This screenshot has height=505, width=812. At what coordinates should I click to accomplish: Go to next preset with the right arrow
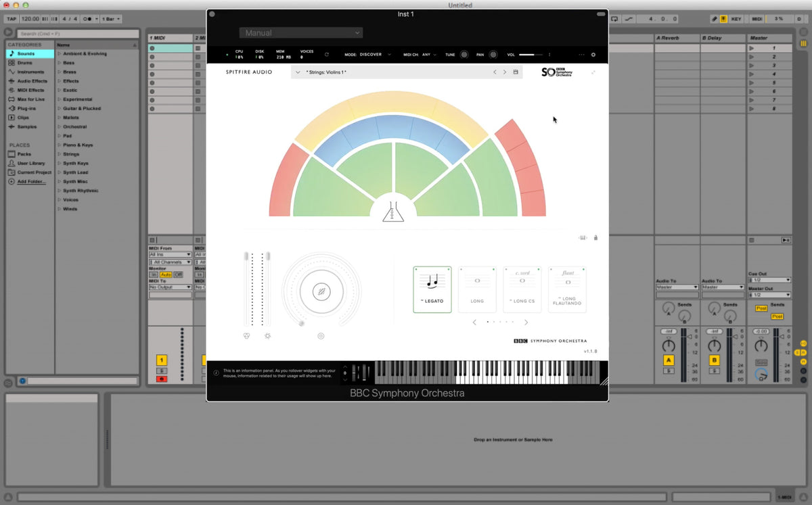coord(504,72)
